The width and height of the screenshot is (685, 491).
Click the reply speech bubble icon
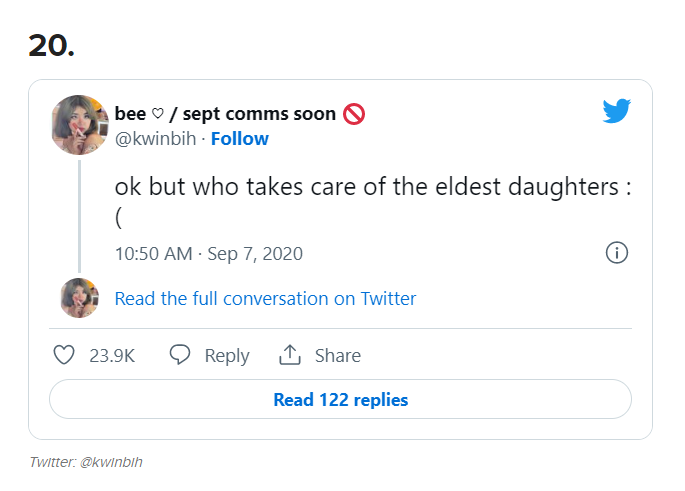click(180, 355)
